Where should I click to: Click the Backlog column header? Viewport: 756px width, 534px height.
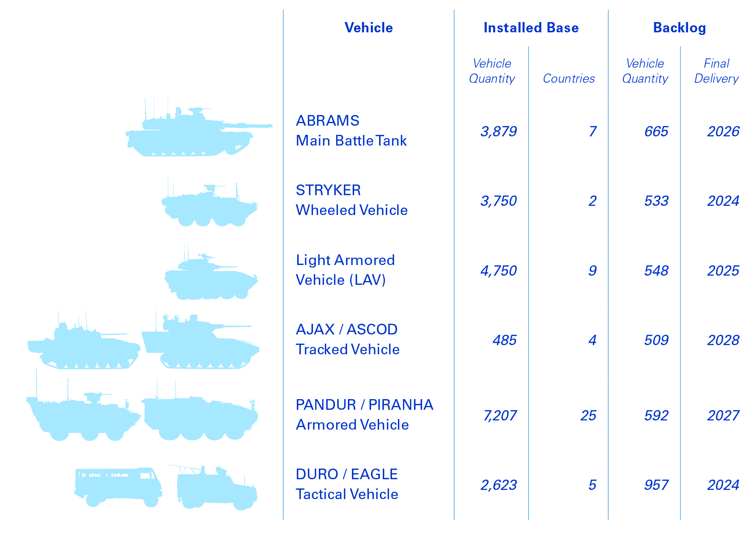pyautogui.click(x=679, y=28)
